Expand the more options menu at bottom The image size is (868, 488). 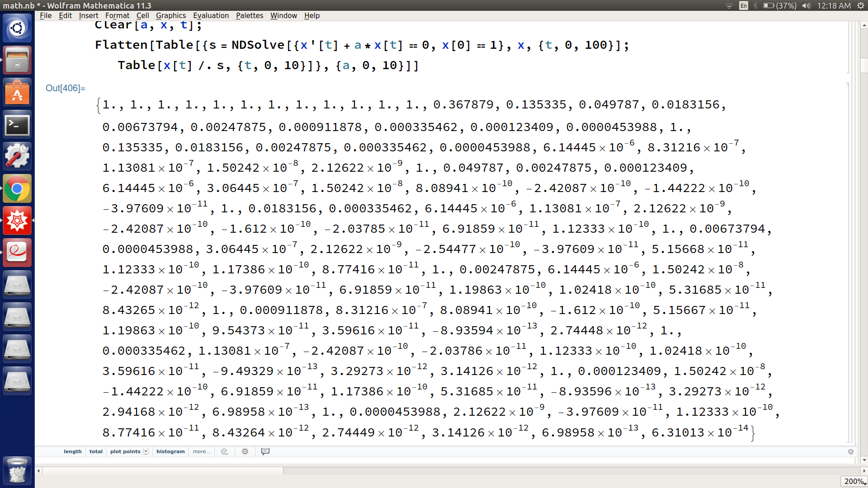[201, 452]
